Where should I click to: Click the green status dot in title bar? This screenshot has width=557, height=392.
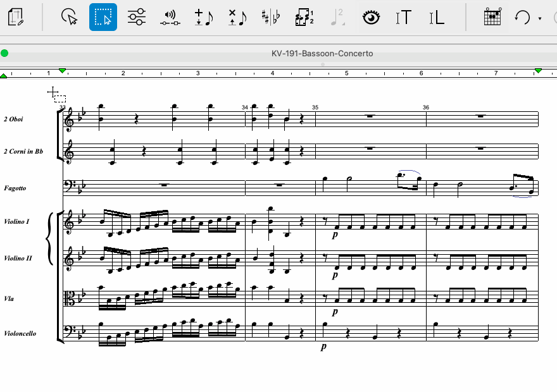pos(5,54)
